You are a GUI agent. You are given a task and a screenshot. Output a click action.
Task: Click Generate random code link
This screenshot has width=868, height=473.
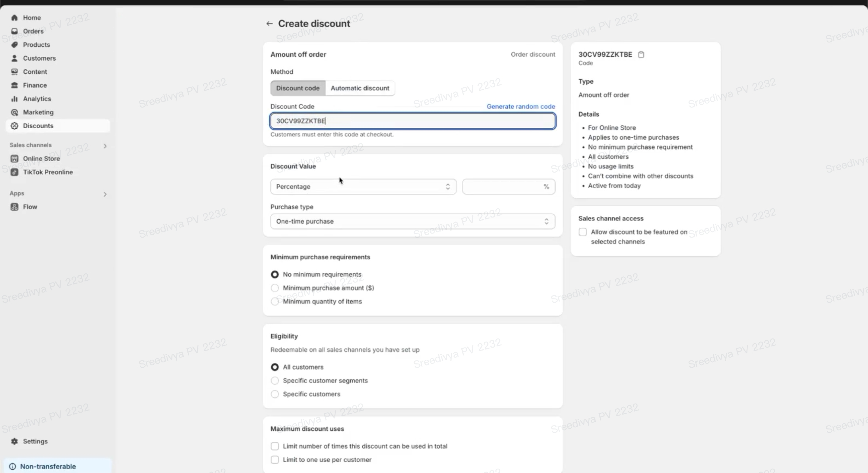(521, 106)
